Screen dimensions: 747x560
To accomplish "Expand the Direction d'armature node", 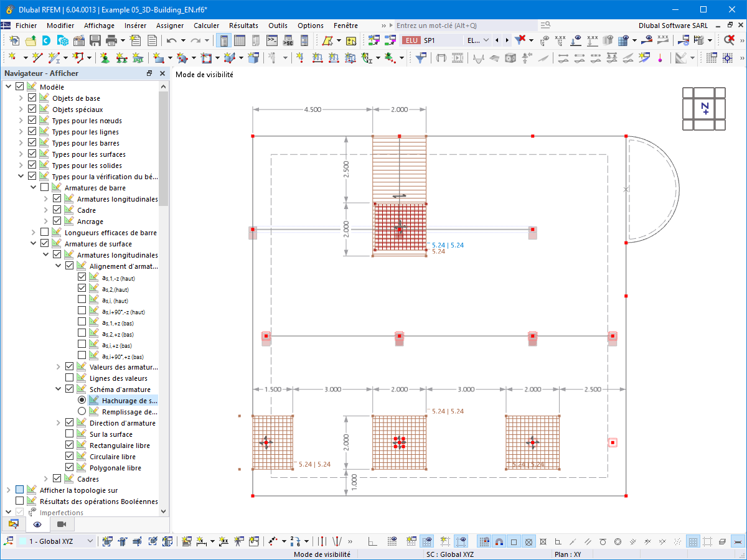I will [58, 423].
